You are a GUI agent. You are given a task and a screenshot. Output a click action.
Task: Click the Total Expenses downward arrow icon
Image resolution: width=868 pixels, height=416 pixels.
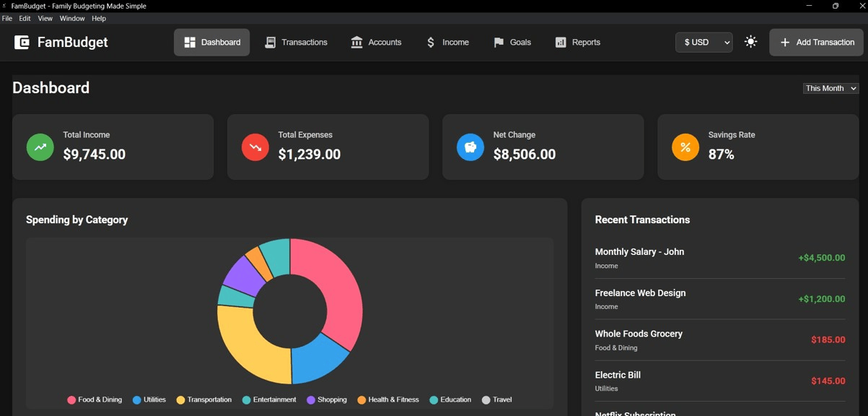pos(254,147)
